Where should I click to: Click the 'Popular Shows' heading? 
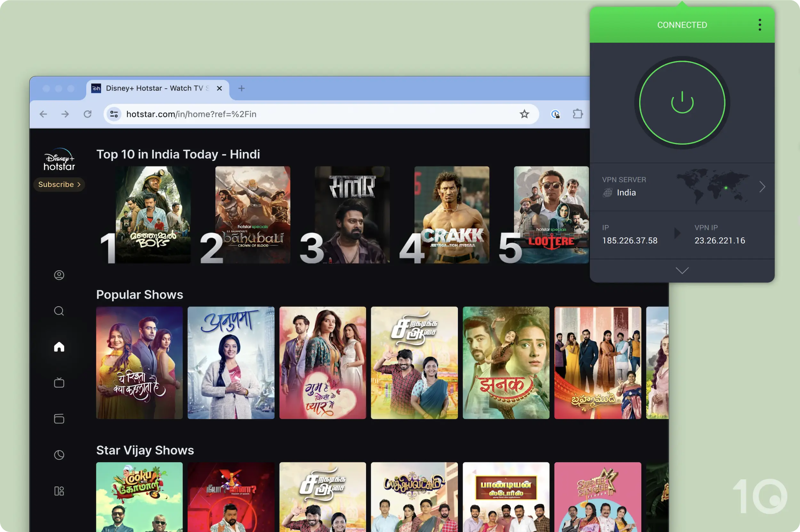(x=140, y=294)
